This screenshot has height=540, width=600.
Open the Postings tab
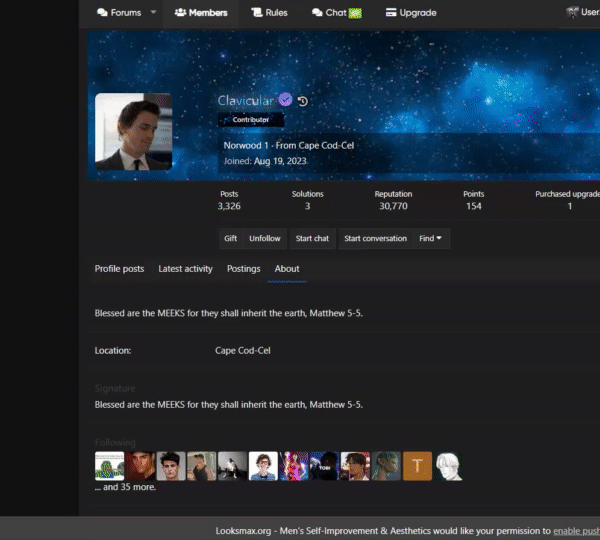click(243, 269)
